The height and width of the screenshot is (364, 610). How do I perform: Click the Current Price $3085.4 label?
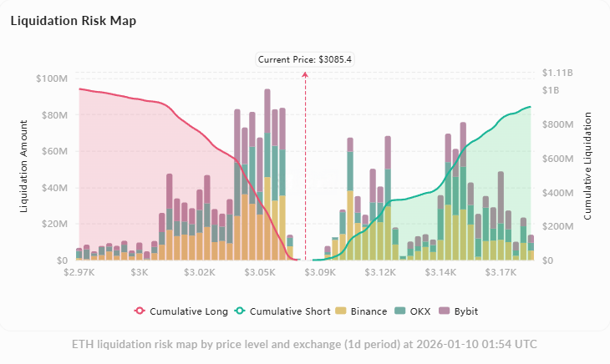click(305, 59)
